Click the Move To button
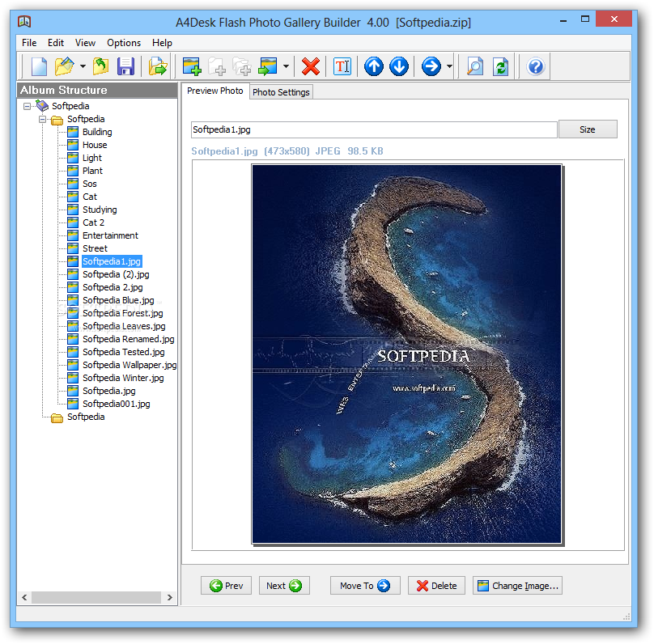654x644 pixels. click(x=365, y=586)
